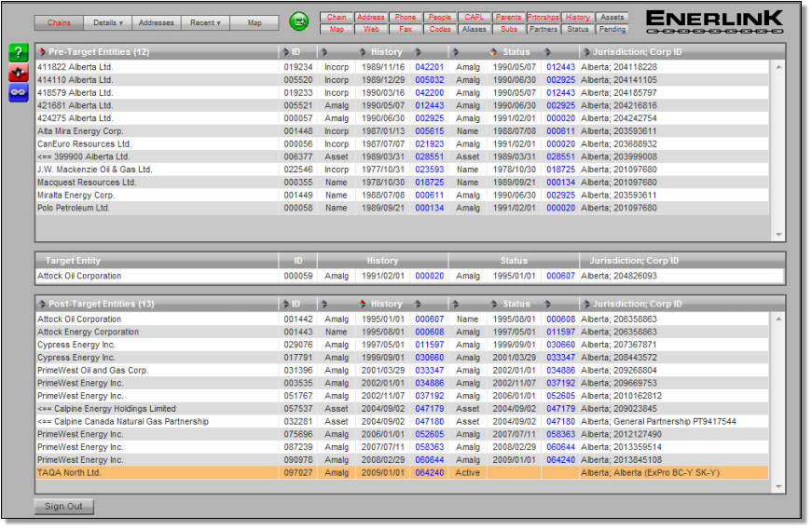Switch to the Addresses tab
Image resolution: width=812 pixels, height=530 pixels.
pyautogui.click(x=156, y=22)
